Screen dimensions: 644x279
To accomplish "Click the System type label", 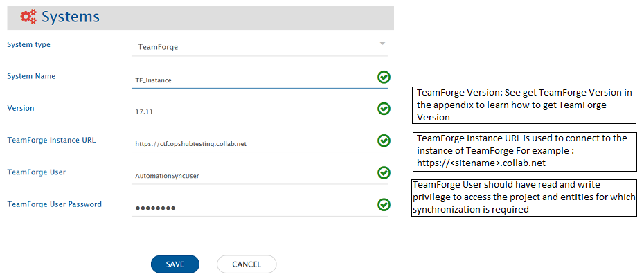I will point(28,45).
